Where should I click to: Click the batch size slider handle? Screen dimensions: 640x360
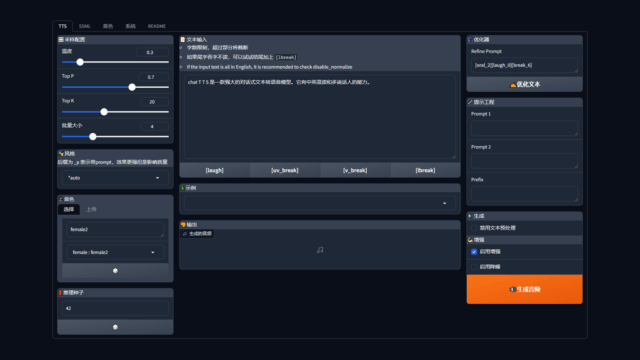tap(93, 137)
